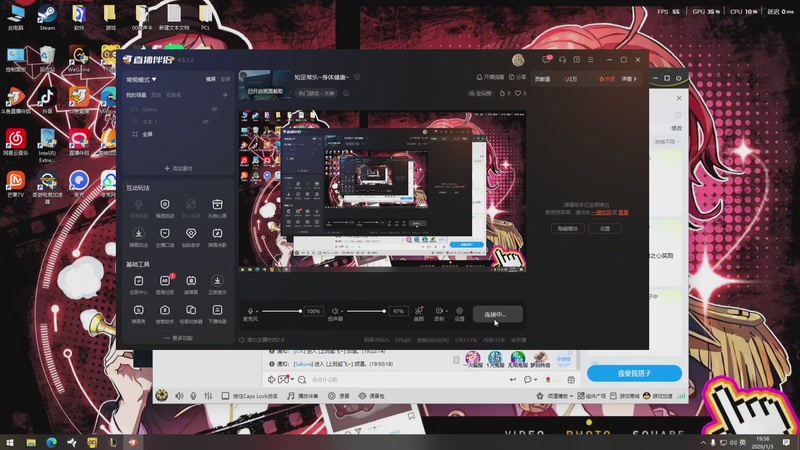
Task: Switch to 竖屏 portrait tab
Action: (x=226, y=80)
